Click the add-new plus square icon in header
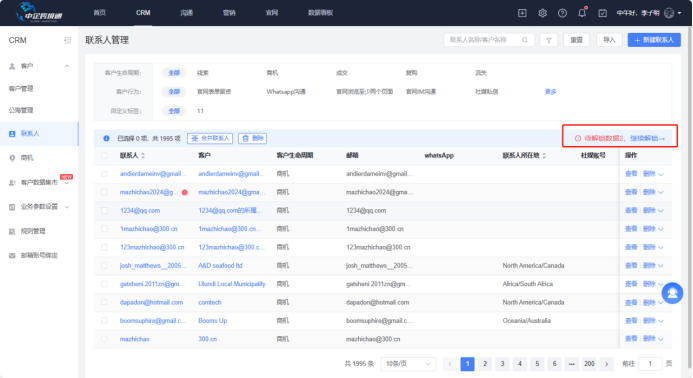693x378 pixels. pyautogui.click(x=522, y=13)
